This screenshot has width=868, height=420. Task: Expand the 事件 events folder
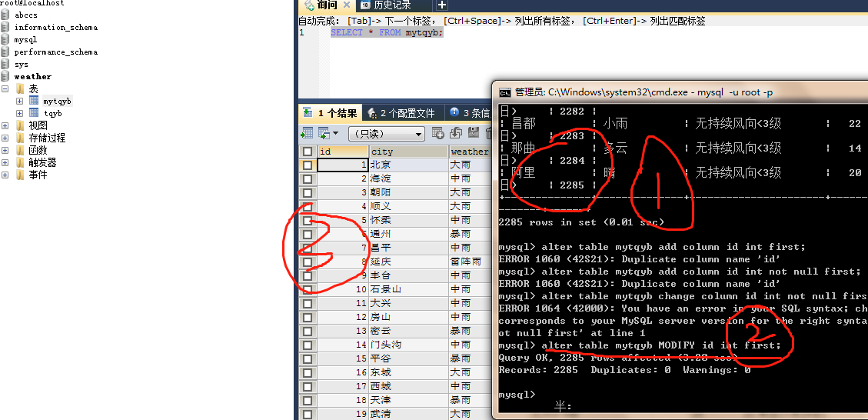click(5, 175)
